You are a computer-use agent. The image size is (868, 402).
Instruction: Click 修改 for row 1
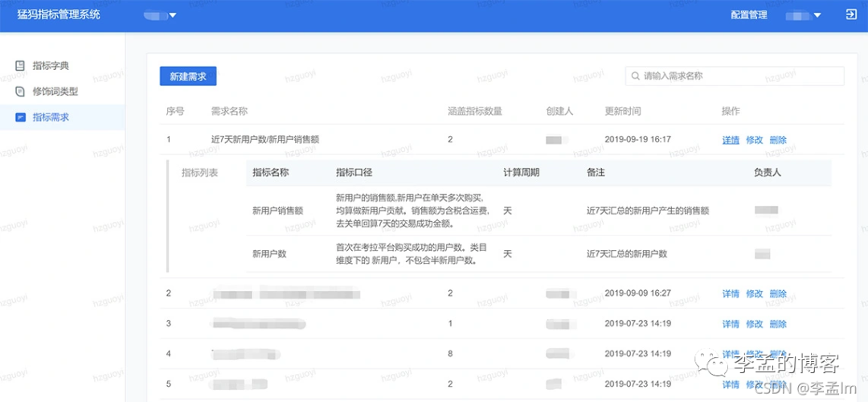point(755,140)
